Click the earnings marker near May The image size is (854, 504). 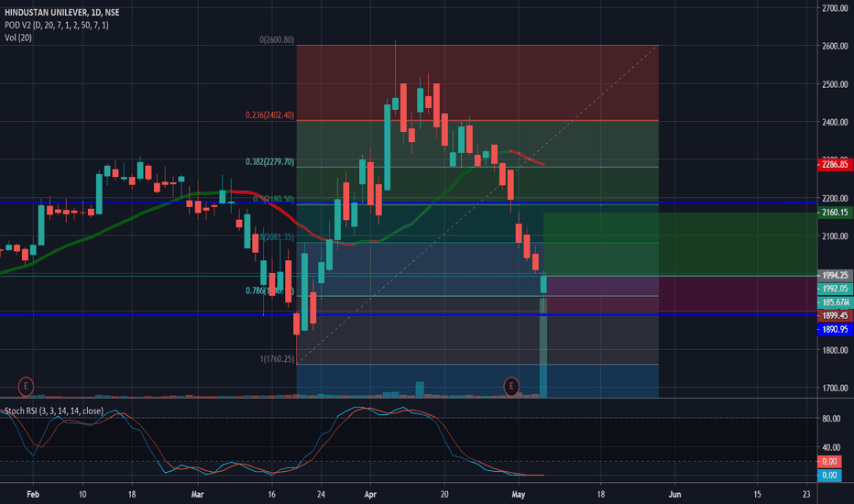coord(511,387)
